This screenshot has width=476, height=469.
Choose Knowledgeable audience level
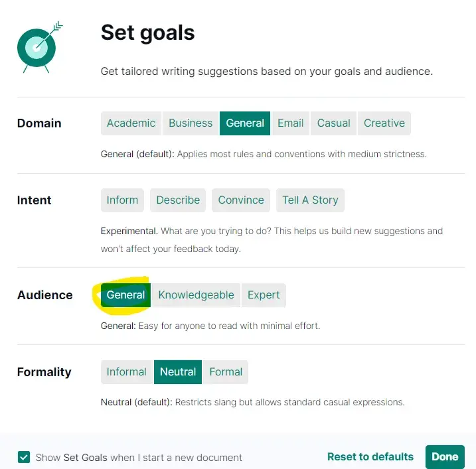click(x=196, y=295)
